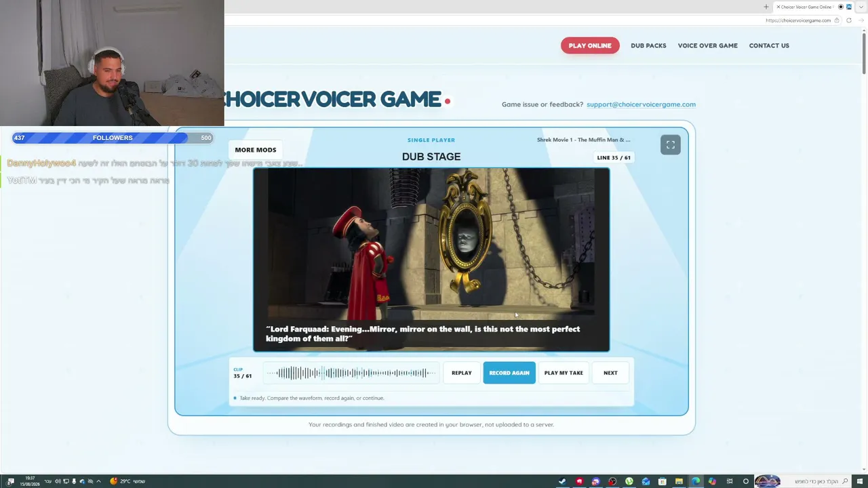Image resolution: width=868 pixels, height=488 pixels.
Task: Close the Choicer Voicer Game tab
Action: click(x=778, y=7)
